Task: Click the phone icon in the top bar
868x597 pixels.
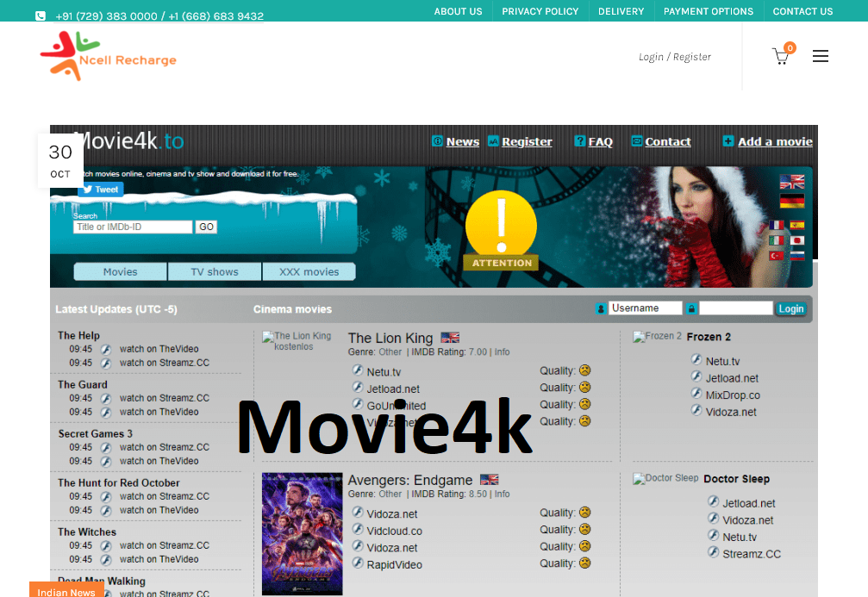Action: pyautogui.click(x=41, y=16)
